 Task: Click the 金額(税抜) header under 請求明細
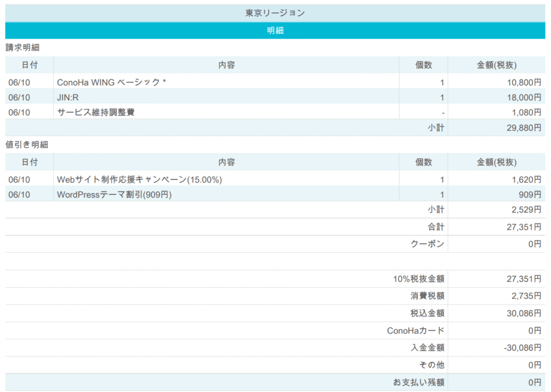497,65
